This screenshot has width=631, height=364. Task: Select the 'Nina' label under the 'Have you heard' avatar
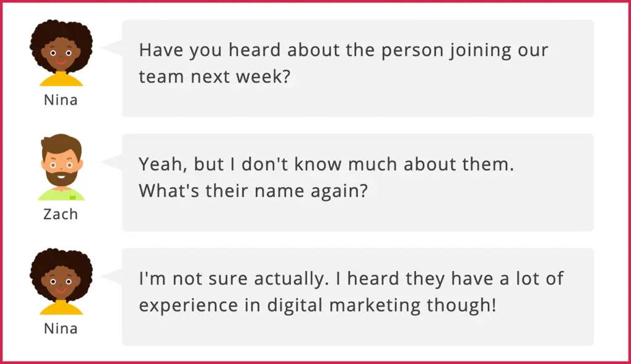(x=61, y=100)
